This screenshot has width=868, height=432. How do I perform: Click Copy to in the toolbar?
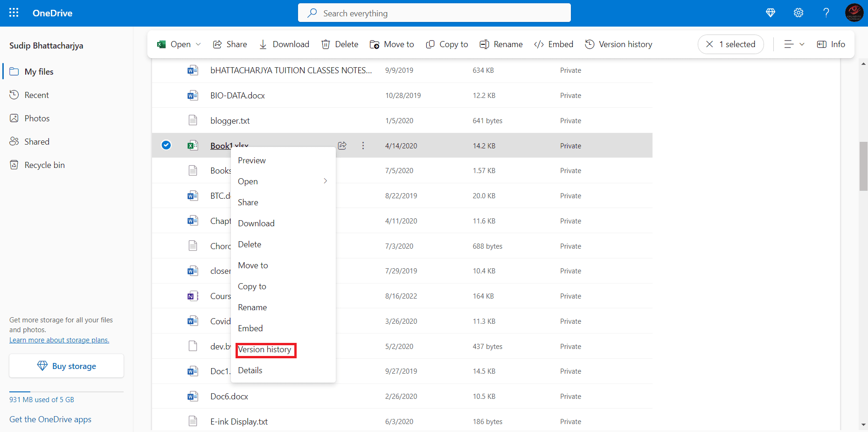click(447, 44)
